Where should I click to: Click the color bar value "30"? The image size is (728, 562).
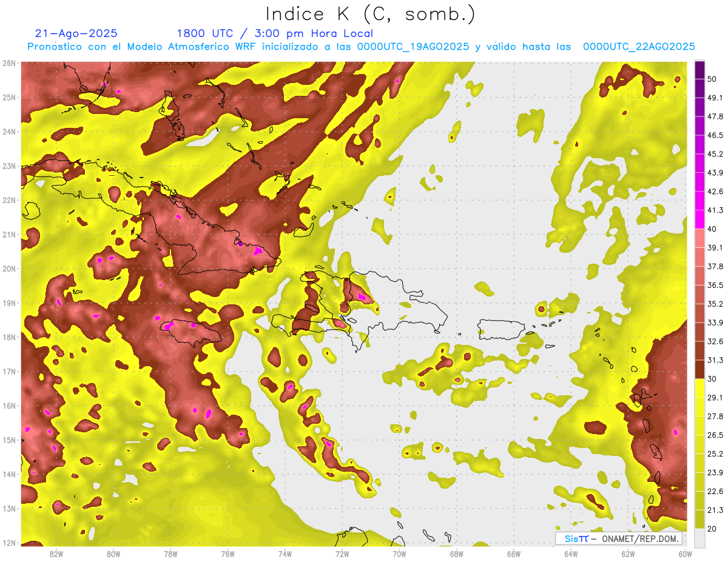tap(713, 380)
